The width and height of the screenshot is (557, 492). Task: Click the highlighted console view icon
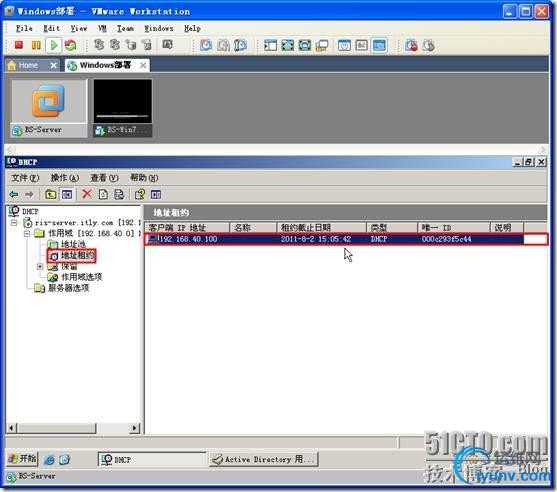pyautogui.click(x=379, y=45)
